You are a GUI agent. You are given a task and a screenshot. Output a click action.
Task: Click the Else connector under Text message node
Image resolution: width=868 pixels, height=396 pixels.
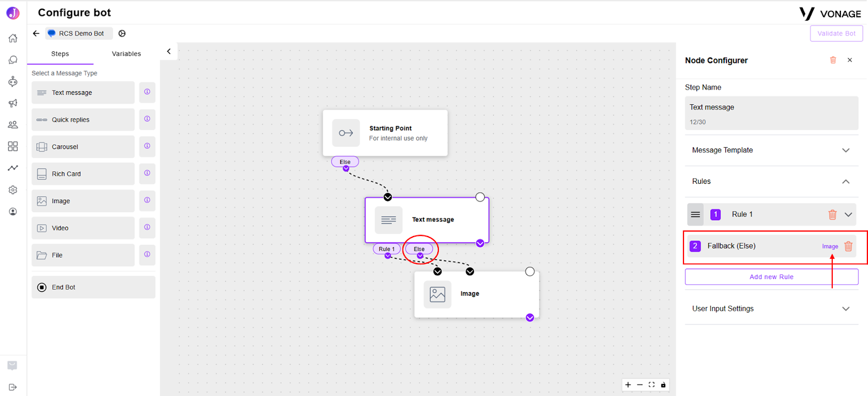coord(419,249)
